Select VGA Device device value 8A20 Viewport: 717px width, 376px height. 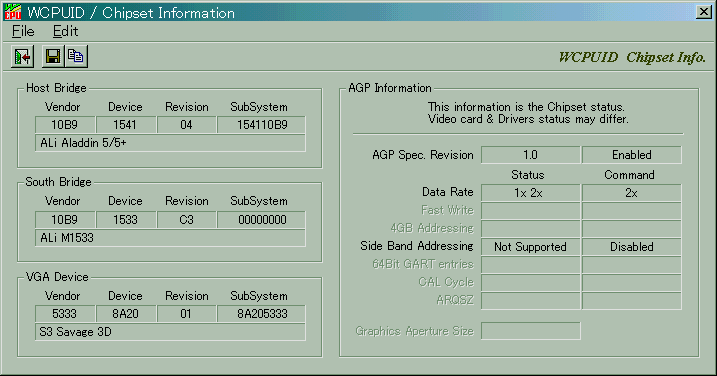[126, 314]
